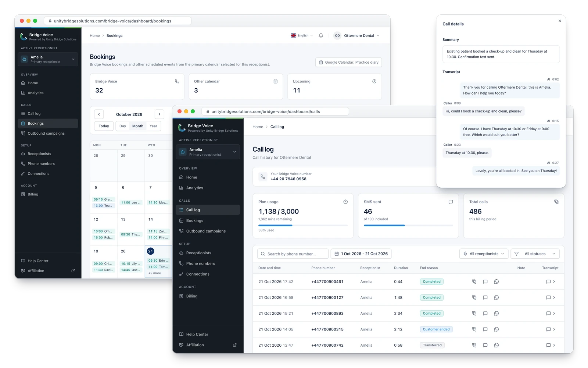Open the English language dropdown

pyautogui.click(x=302, y=36)
